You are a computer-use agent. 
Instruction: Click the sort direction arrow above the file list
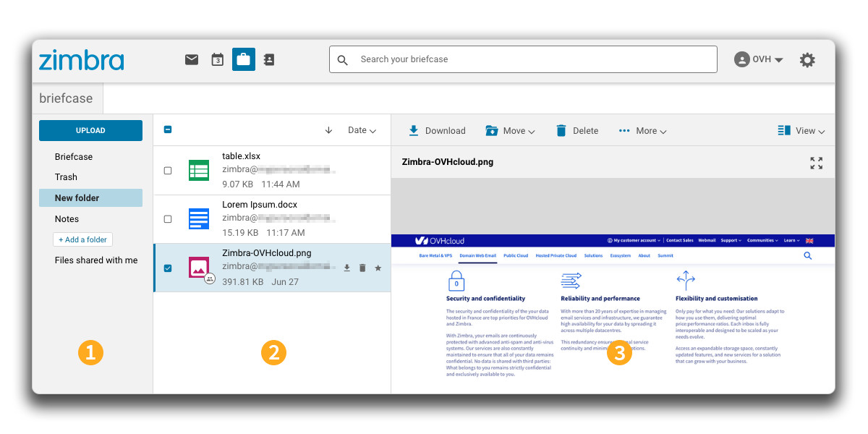pyautogui.click(x=328, y=129)
